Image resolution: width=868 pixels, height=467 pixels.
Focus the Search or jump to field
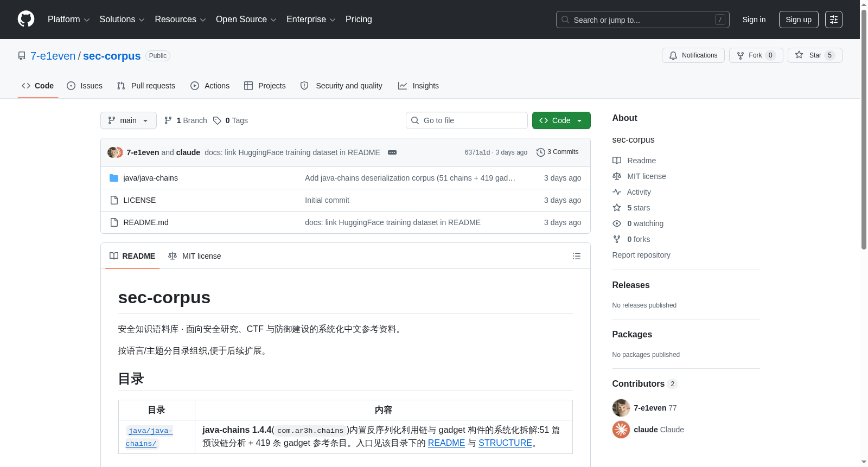[x=643, y=20]
